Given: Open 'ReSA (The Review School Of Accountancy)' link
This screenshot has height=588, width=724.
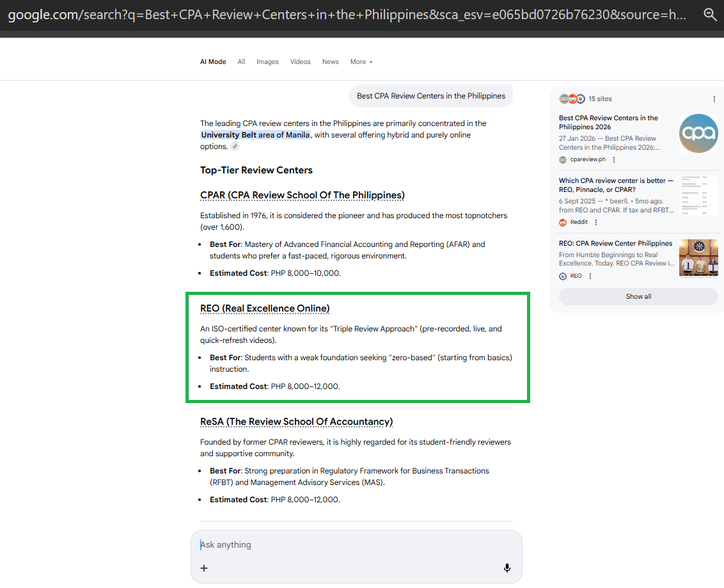Looking at the screenshot, I should pyautogui.click(x=296, y=422).
